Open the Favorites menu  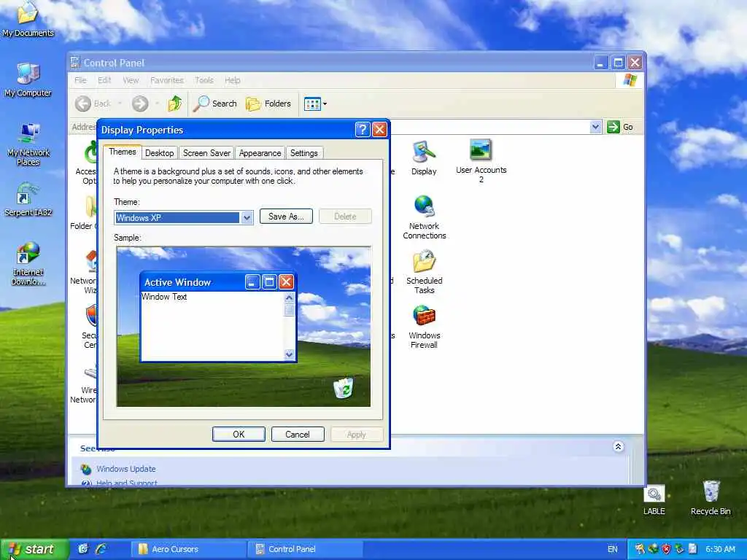pos(167,80)
